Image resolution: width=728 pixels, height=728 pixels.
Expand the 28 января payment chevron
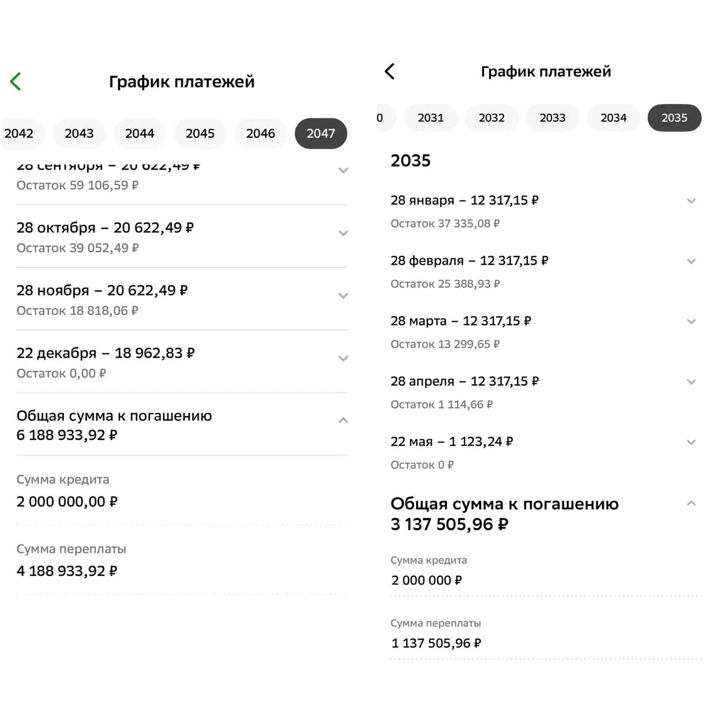pos(691,201)
